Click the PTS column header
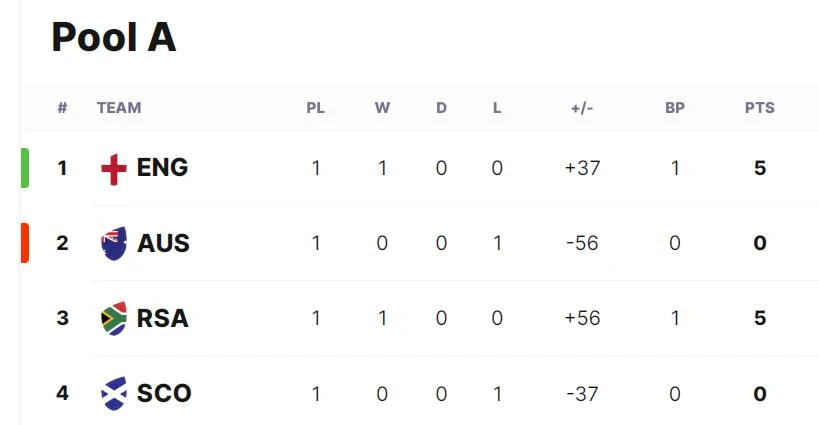 [x=759, y=108]
